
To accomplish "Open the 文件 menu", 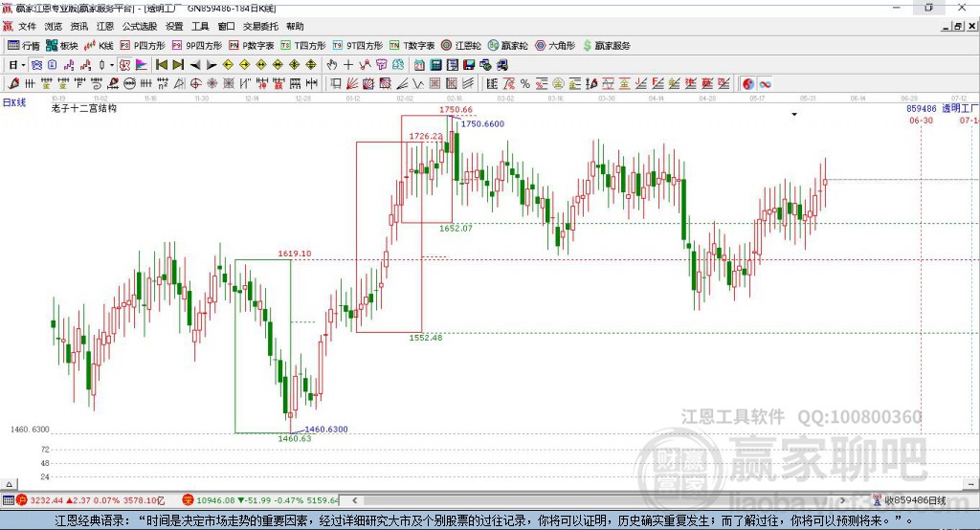I will click(x=27, y=26).
